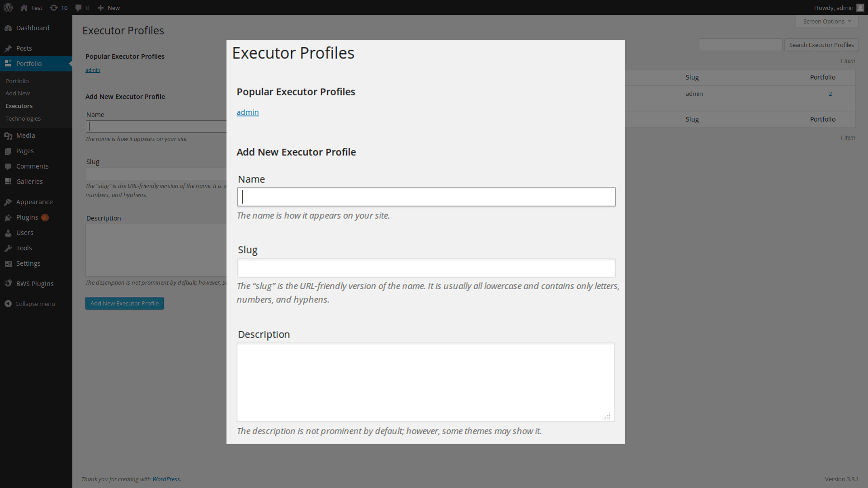
Task: Click the Add New Executor Profile button
Action: coord(124,303)
